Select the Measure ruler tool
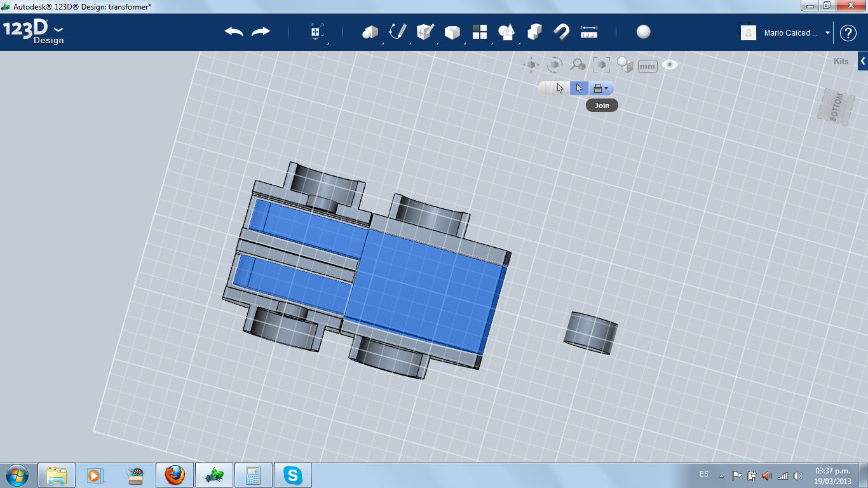868x488 pixels. [x=589, y=32]
